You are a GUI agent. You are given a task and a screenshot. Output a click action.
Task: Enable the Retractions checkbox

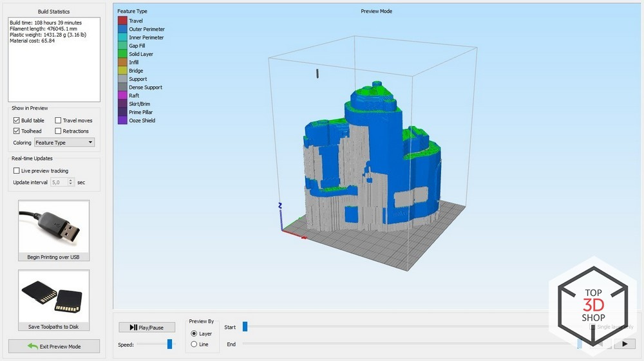[x=58, y=131]
